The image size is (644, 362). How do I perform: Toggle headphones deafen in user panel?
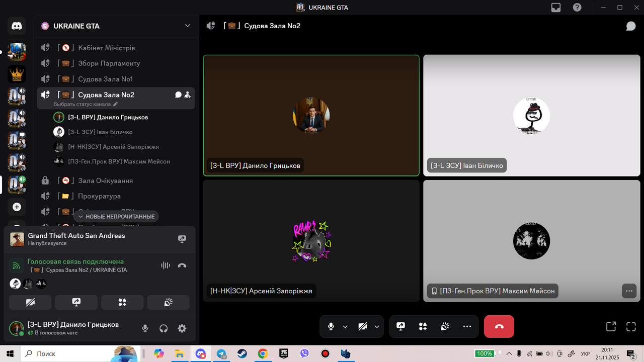164,328
